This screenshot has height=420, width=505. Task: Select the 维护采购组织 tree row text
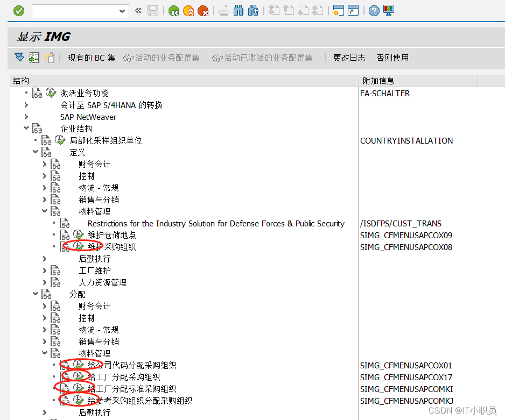[112, 247]
